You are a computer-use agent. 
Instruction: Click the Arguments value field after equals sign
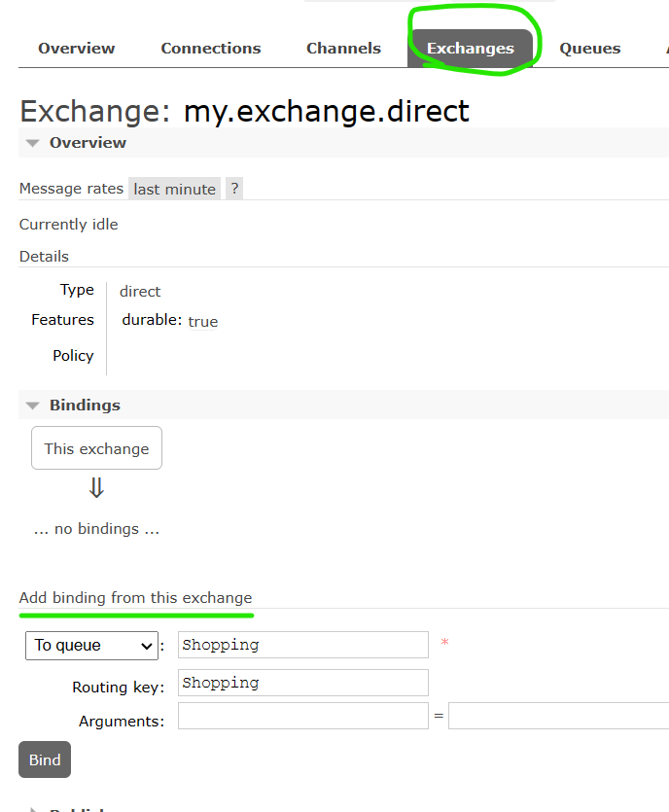click(558, 716)
